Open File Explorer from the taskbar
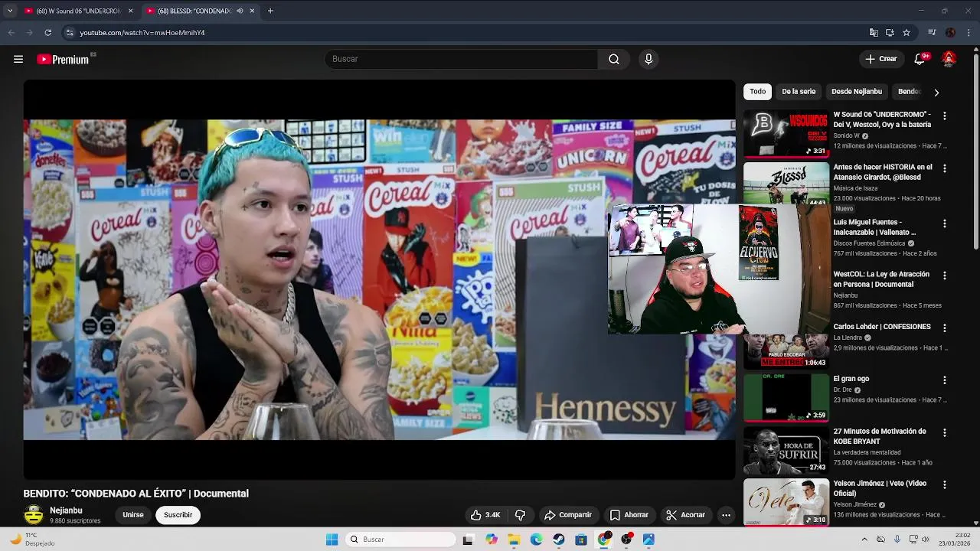980x551 pixels. tap(514, 540)
